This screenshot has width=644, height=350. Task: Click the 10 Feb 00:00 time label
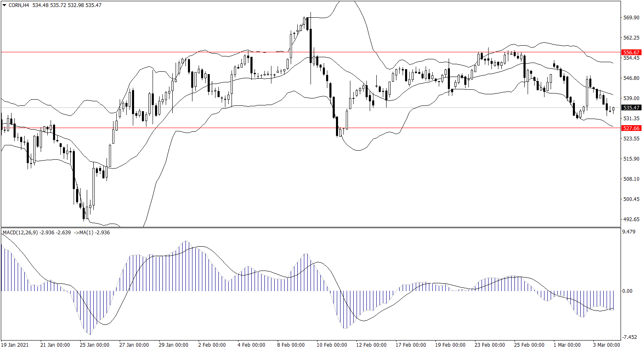(x=331, y=345)
